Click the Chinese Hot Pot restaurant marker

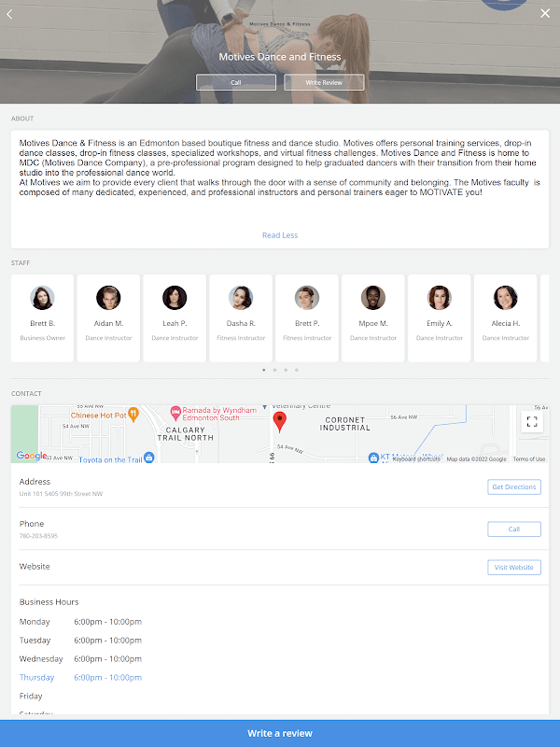coord(133,415)
